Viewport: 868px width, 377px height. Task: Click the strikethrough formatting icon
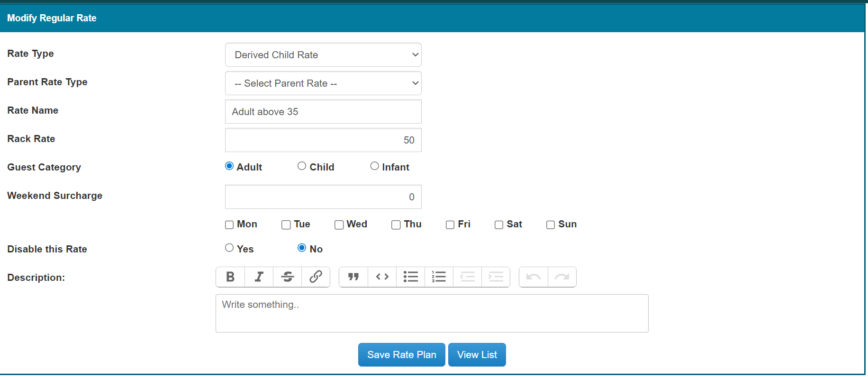pos(287,277)
